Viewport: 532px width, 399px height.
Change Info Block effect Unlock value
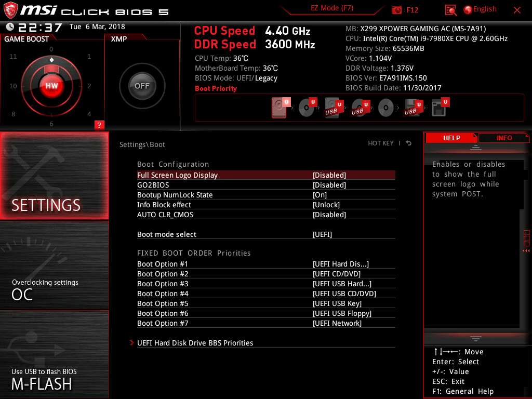click(326, 205)
